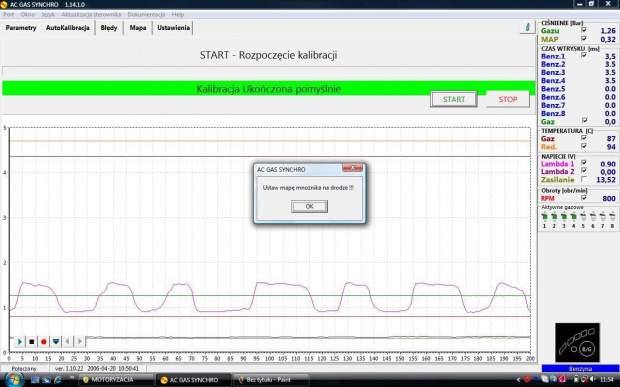The image size is (620, 387).
Task: Click the left arrow chart navigation icon
Action: pos(68,342)
